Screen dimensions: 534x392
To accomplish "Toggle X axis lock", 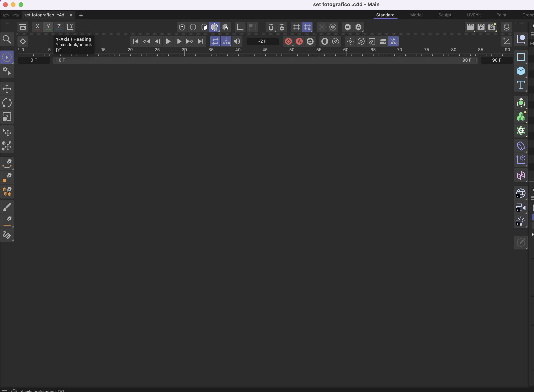I will point(37,27).
